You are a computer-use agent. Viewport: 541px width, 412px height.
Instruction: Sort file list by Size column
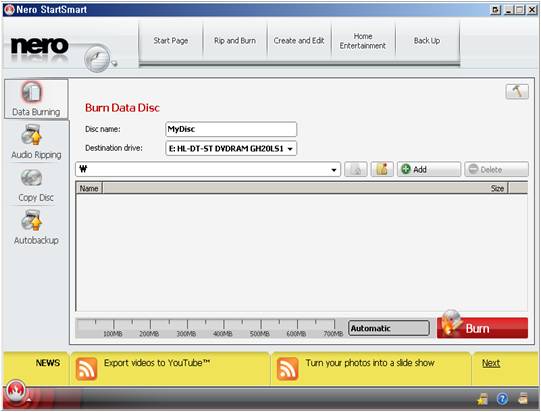(x=497, y=188)
